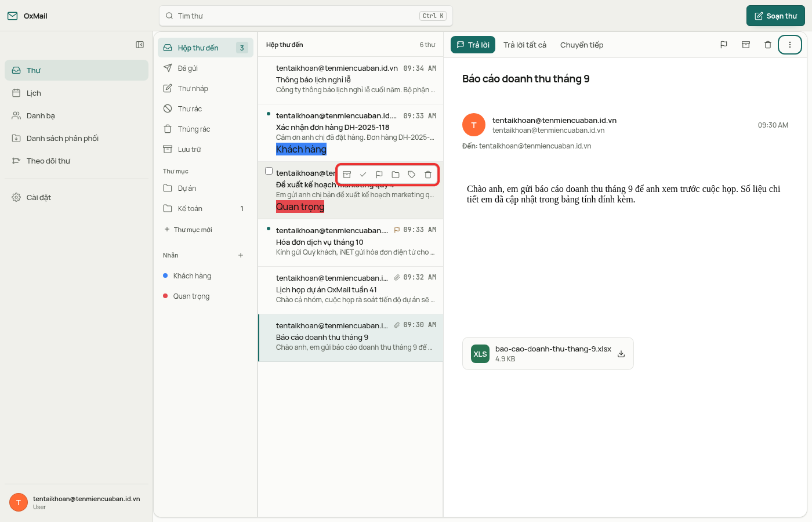Open the Lưu trữ archive folder

pos(205,149)
